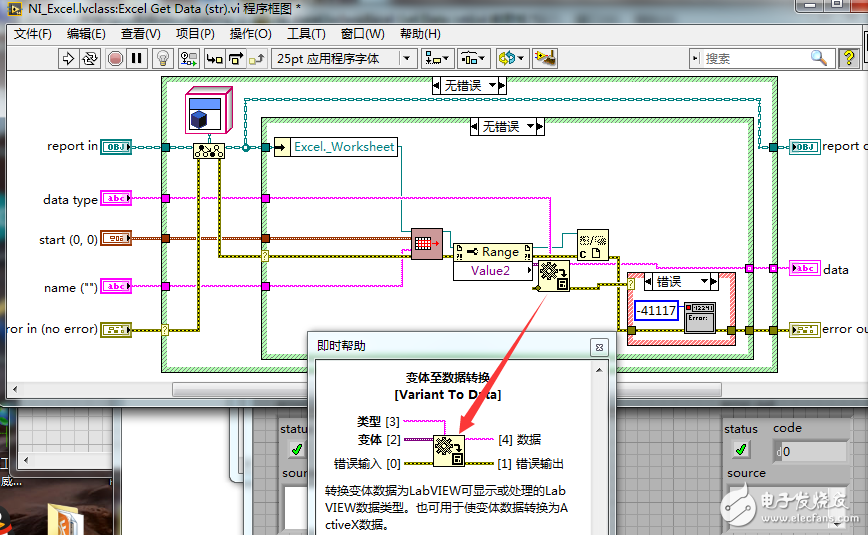This screenshot has height=535, width=868.
Task: Open the 工具(T) menu
Action: (306, 34)
